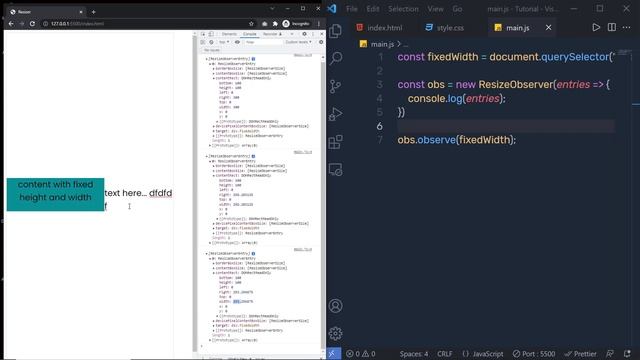Click Port : 5500 Live Server button
Image resolution: width=640 pixels, height=360 pixels.
(534, 354)
